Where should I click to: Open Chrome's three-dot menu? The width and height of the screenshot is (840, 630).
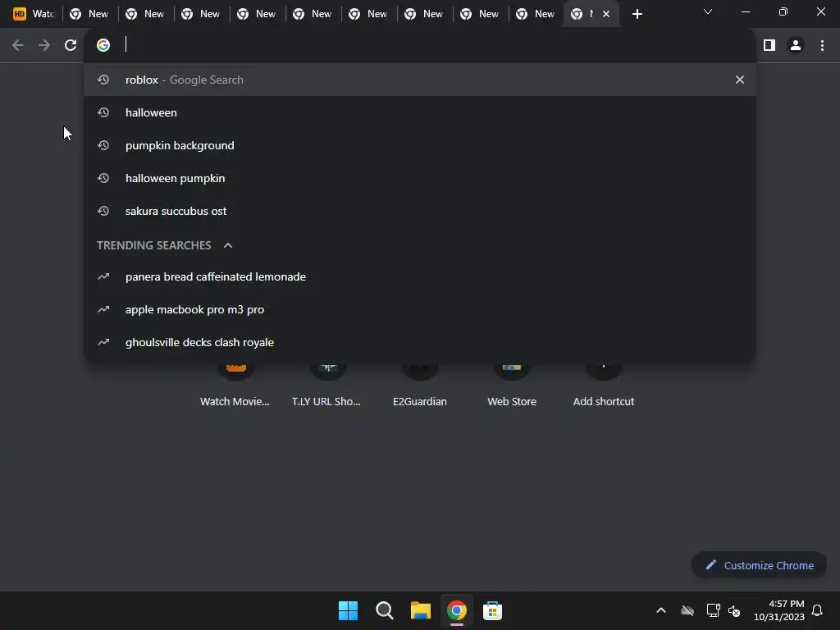[x=822, y=45]
